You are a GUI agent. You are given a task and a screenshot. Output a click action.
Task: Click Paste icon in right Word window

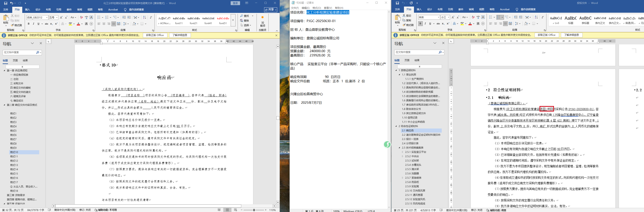click(x=397, y=20)
